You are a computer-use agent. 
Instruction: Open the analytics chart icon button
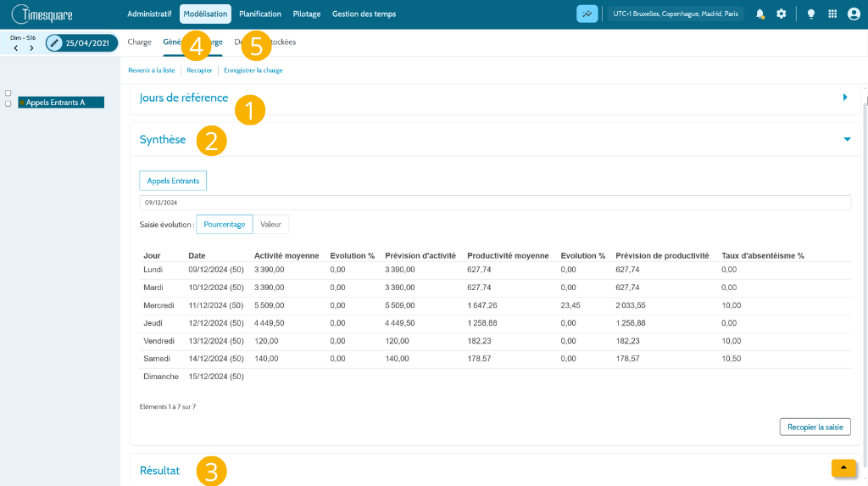[x=587, y=14]
